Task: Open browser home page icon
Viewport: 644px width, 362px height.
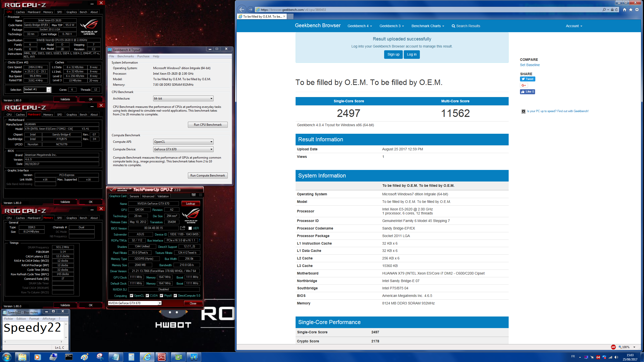Action: 625,10
